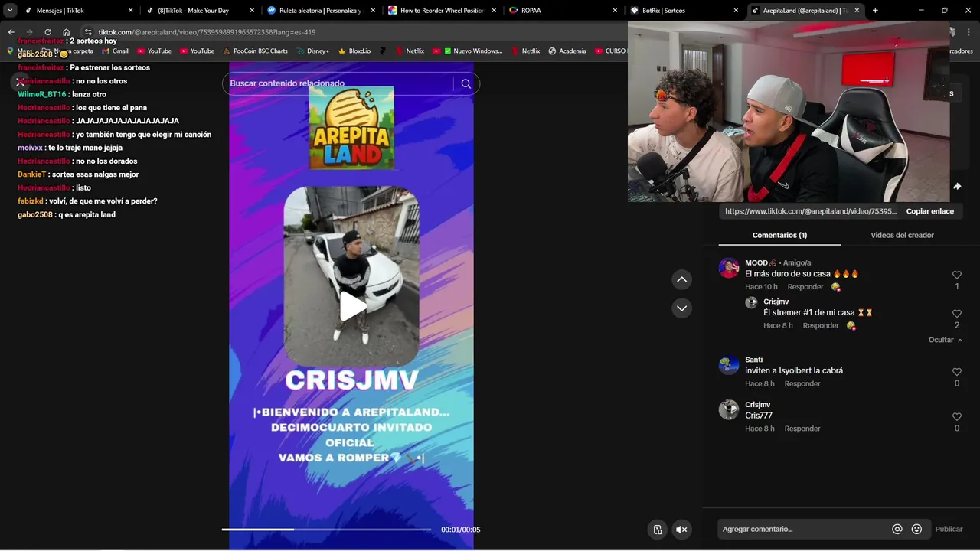Screen dimensions: 980x551
Task: Play the CRISJMV TikTok video
Action: click(x=352, y=306)
